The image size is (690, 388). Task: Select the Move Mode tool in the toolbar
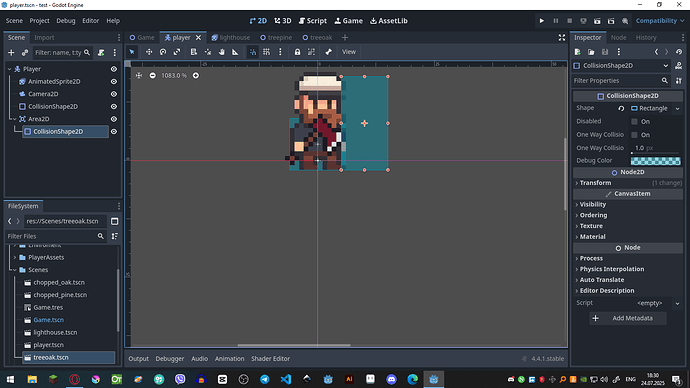coord(149,52)
